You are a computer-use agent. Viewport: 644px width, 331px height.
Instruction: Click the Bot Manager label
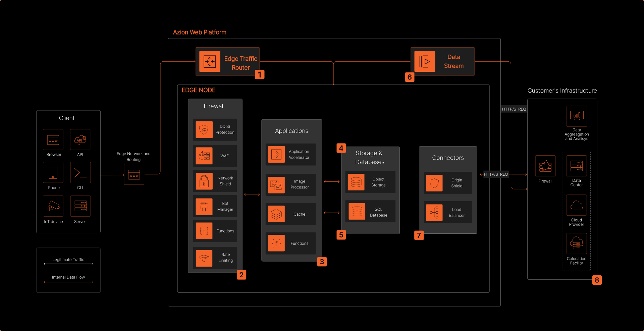(225, 206)
